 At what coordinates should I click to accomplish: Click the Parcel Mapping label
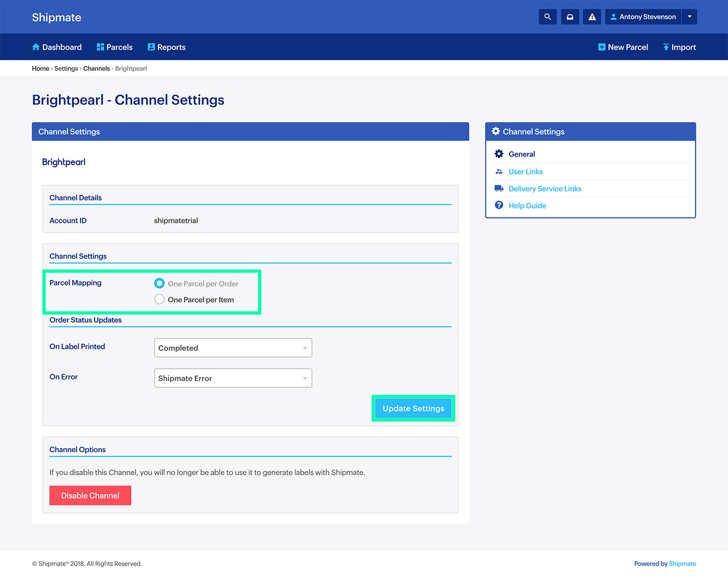[x=76, y=283]
